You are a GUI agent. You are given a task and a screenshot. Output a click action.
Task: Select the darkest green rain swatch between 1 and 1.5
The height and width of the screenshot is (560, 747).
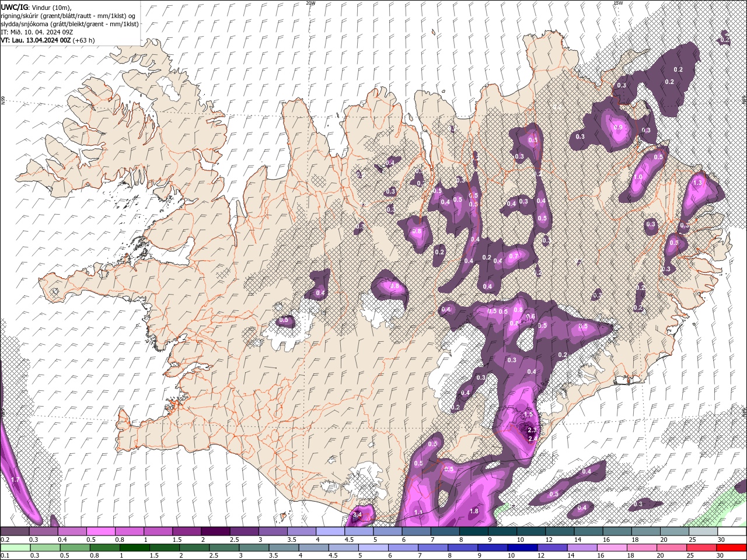click(134, 548)
